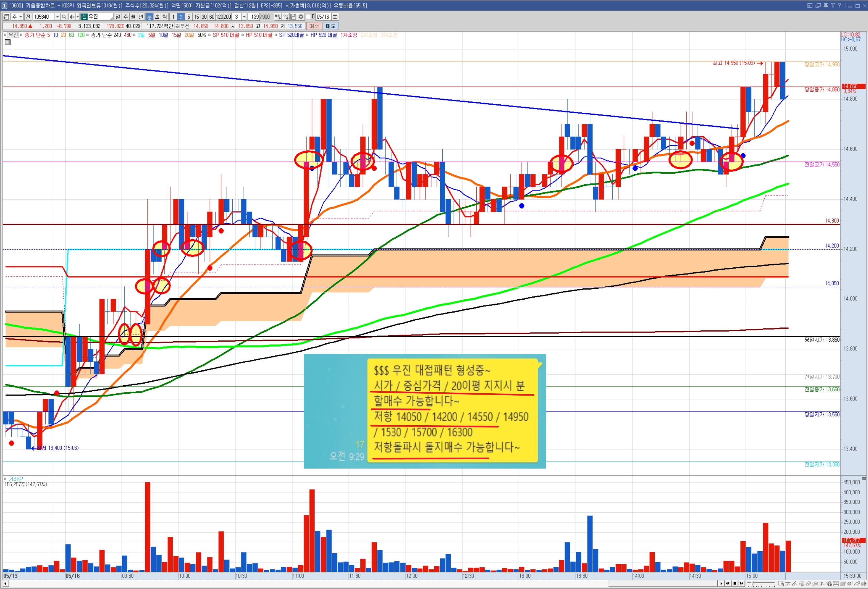Image resolution: width=868 pixels, height=589 pixels.
Task: Open chart settings gear icon
Action: pyautogui.click(x=301, y=17)
